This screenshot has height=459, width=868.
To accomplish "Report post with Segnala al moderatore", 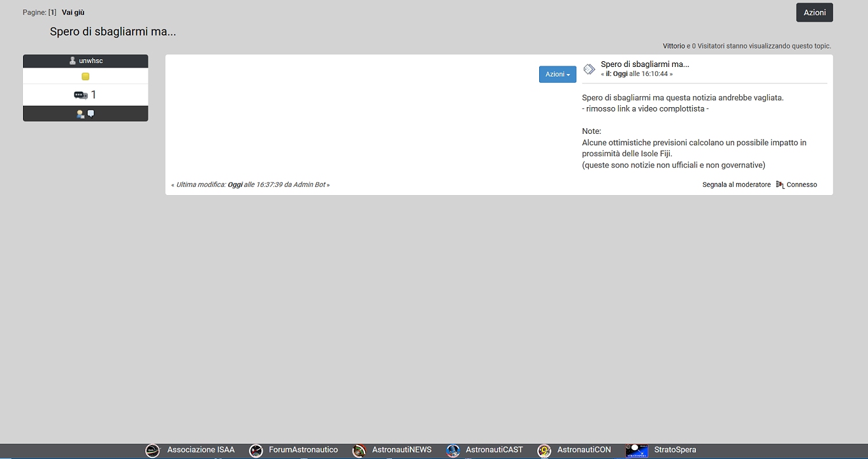I will [x=736, y=184].
